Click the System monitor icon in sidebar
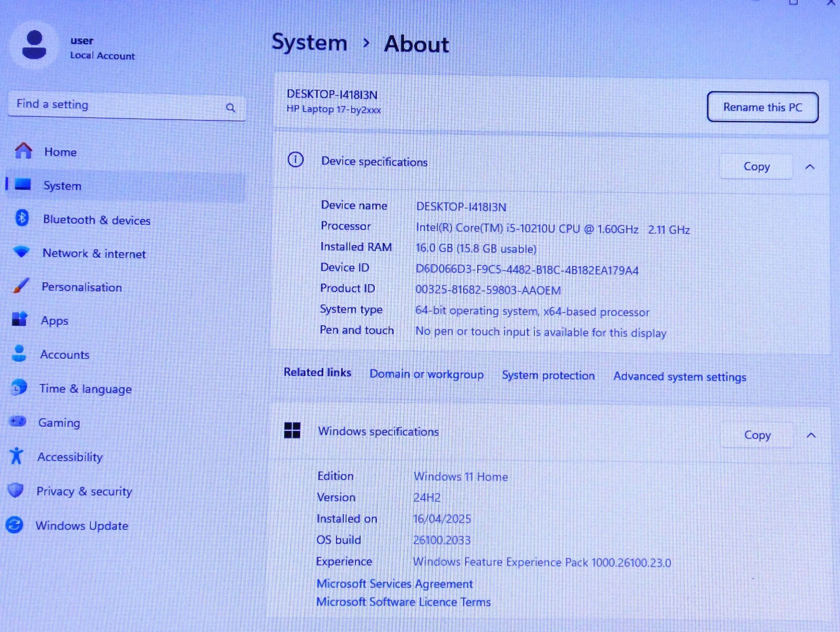Screen dimensions: 840x632 [23, 184]
